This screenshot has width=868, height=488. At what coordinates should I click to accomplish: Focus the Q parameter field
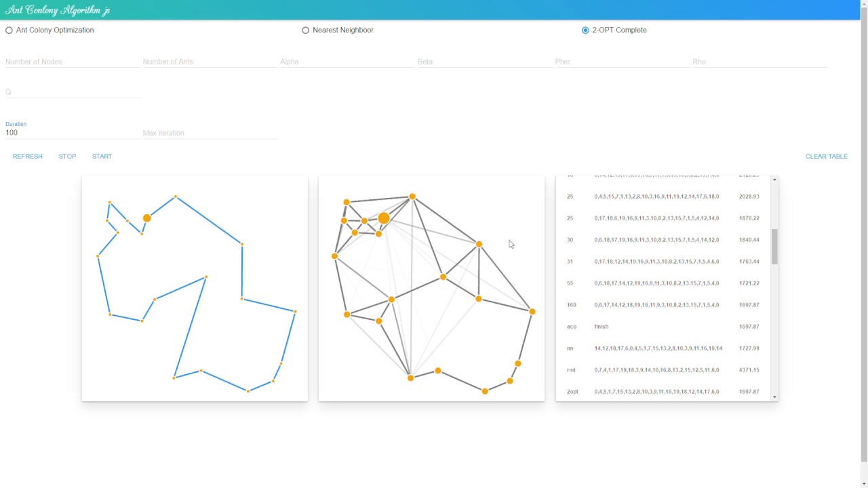tap(73, 92)
